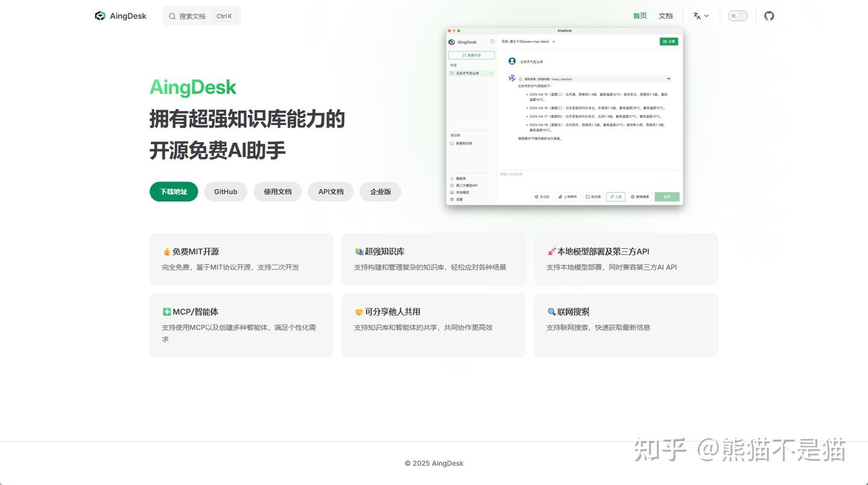Select the 工具 icon in the chat toolbar
This screenshot has width=868, height=485.
pos(615,196)
